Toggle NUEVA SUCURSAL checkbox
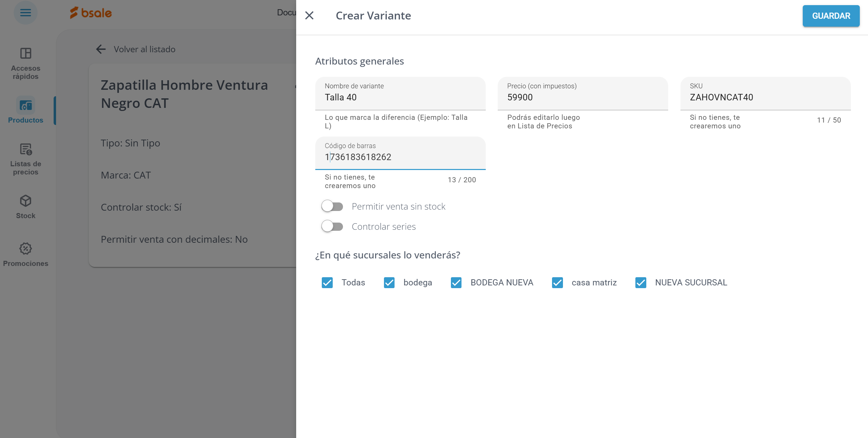Screen dimensions: 868x438 coord(640,283)
